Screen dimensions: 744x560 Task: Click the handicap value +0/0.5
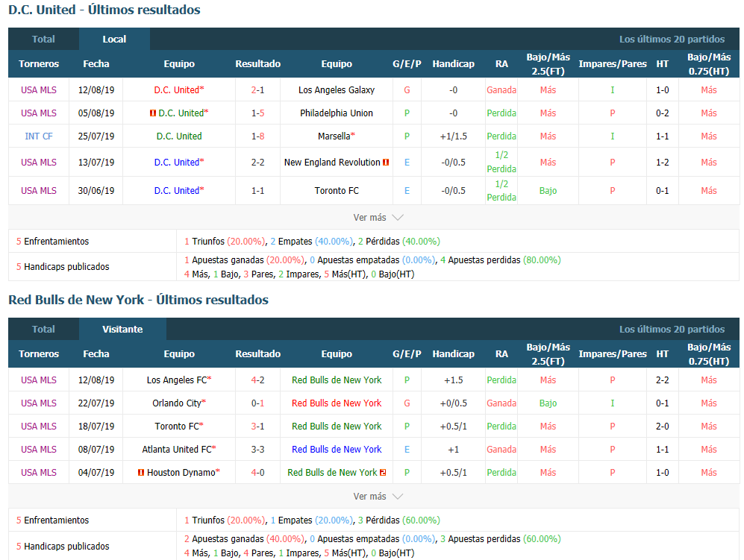click(x=453, y=403)
